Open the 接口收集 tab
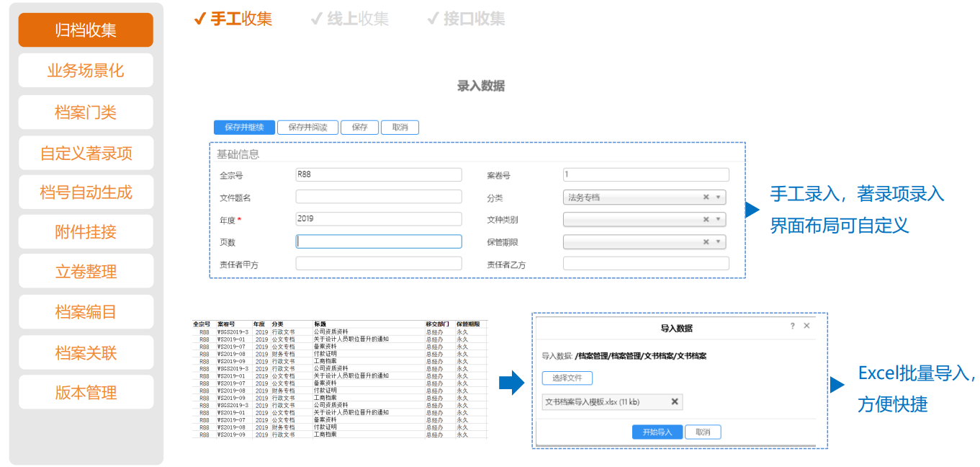980x467 pixels. [x=467, y=19]
